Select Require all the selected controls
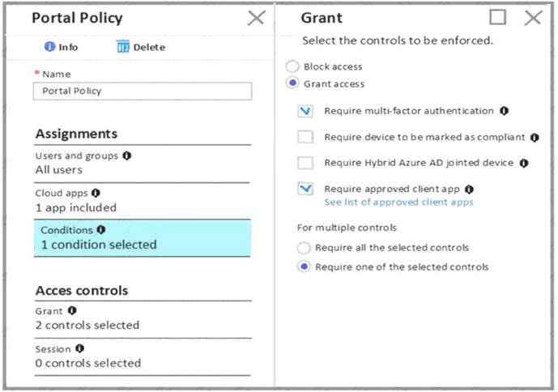Screen dimensions: 558x392 304,248
